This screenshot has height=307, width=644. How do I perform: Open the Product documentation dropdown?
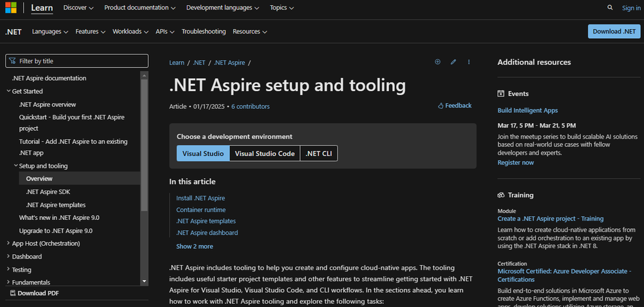[x=140, y=7]
